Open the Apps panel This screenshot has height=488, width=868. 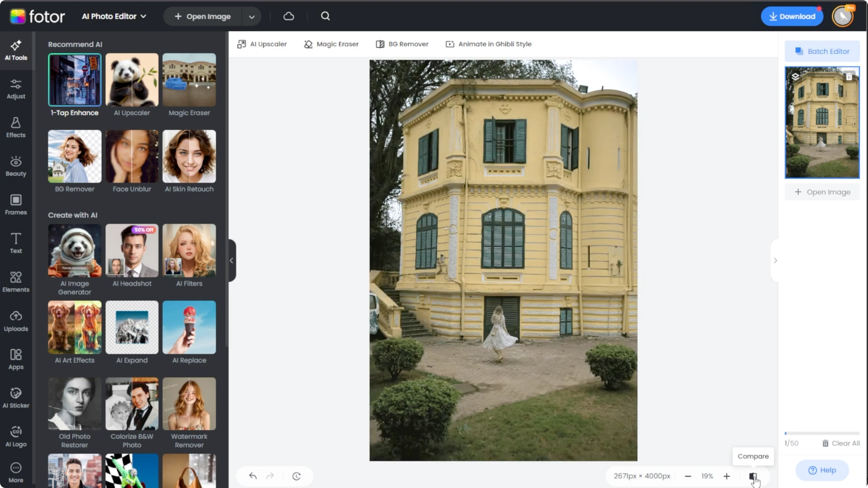16,360
